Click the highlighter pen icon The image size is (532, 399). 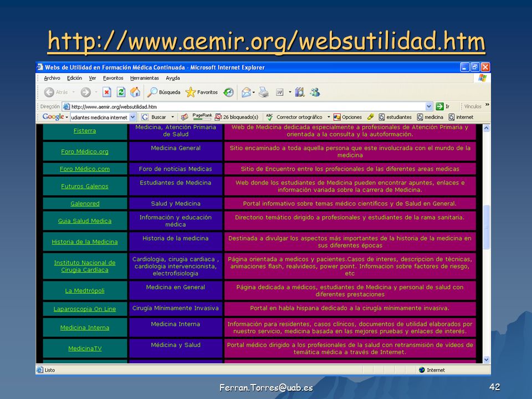click(x=371, y=117)
